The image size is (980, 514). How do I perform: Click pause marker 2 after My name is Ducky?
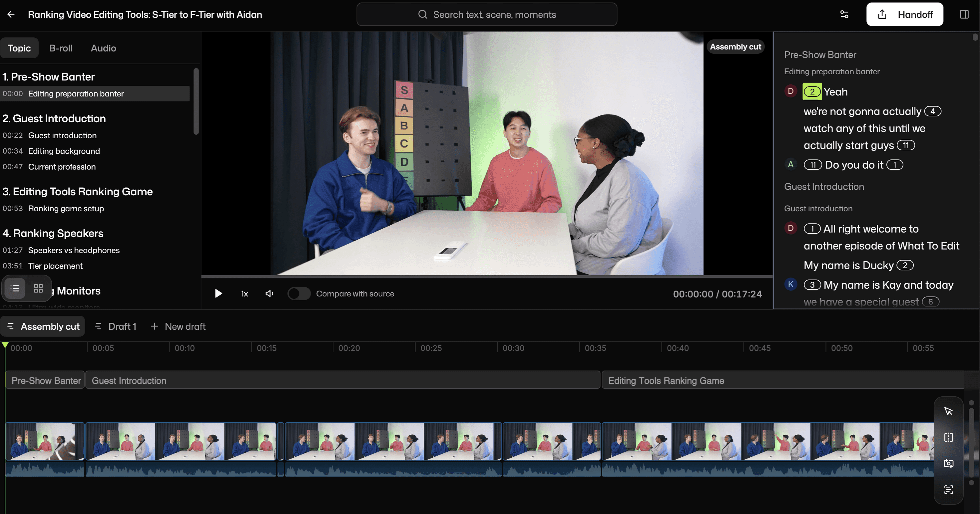905,265
